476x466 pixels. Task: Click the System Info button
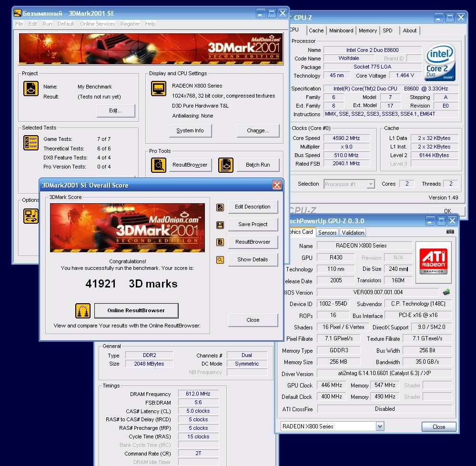point(190,131)
